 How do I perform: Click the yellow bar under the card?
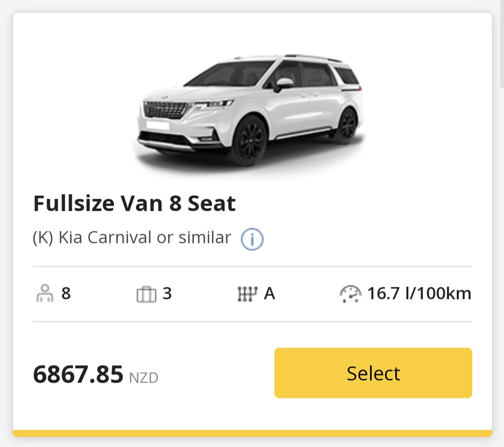252,433
